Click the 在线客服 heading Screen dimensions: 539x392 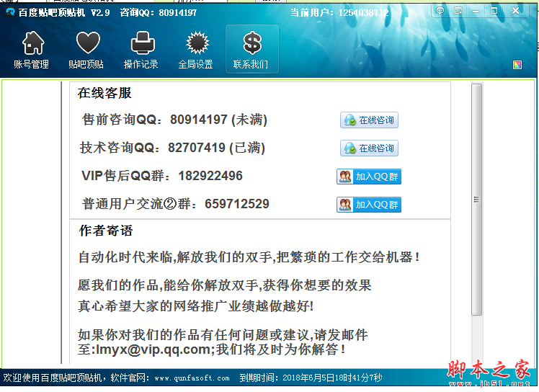pyautogui.click(x=104, y=93)
